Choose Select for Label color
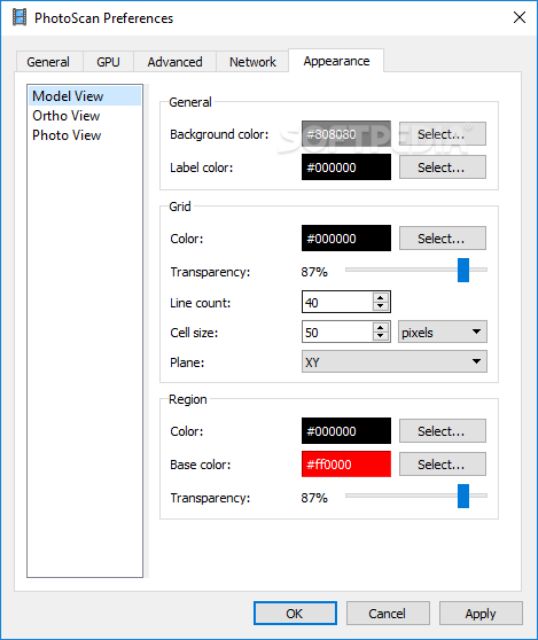The image size is (538, 640). coord(442,167)
